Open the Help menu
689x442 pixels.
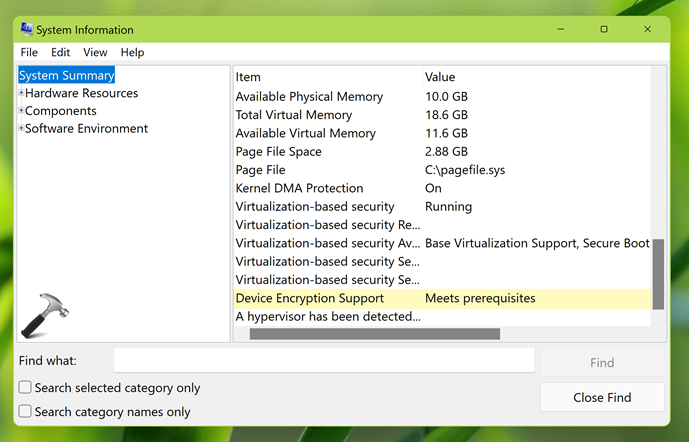click(132, 52)
